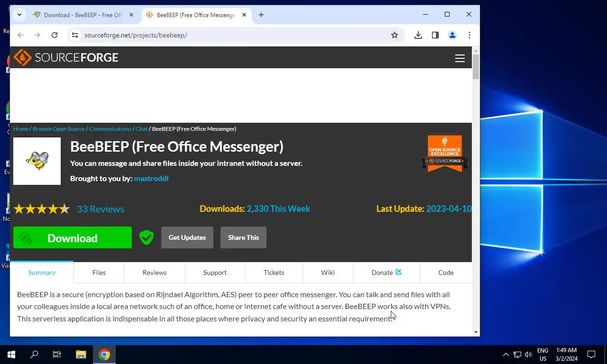Switch to the Download - BeeBEEP tab

[x=83, y=15]
